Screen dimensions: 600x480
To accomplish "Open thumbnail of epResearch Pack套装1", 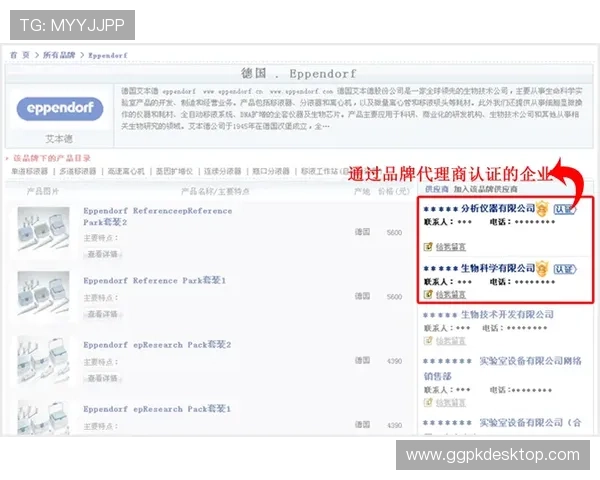I will click(x=44, y=417).
